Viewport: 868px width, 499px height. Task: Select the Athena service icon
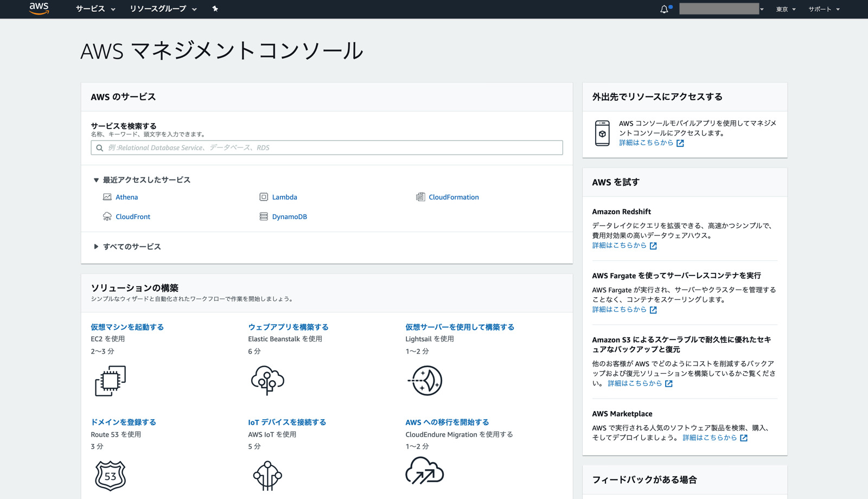[x=107, y=197]
